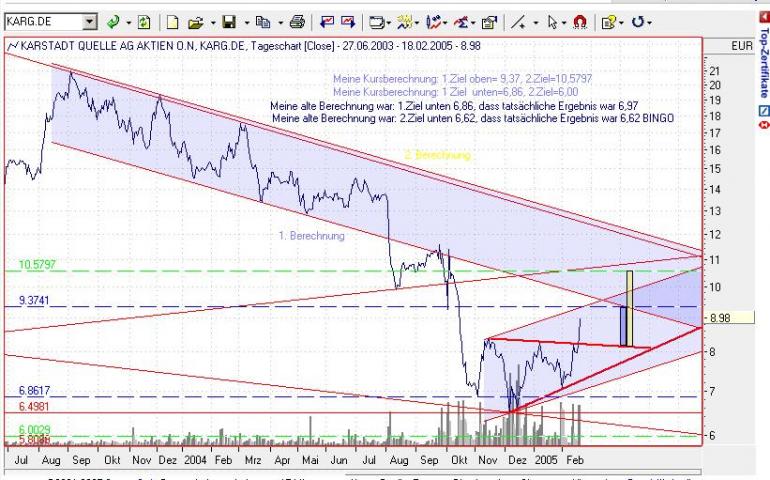Select the mouse pointer cursor tool
This screenshot has height=480, width=770.
point(552,22)
